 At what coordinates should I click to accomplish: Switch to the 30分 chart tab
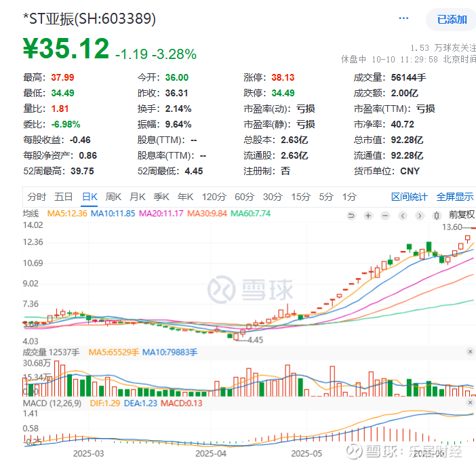tap(273, 197)
